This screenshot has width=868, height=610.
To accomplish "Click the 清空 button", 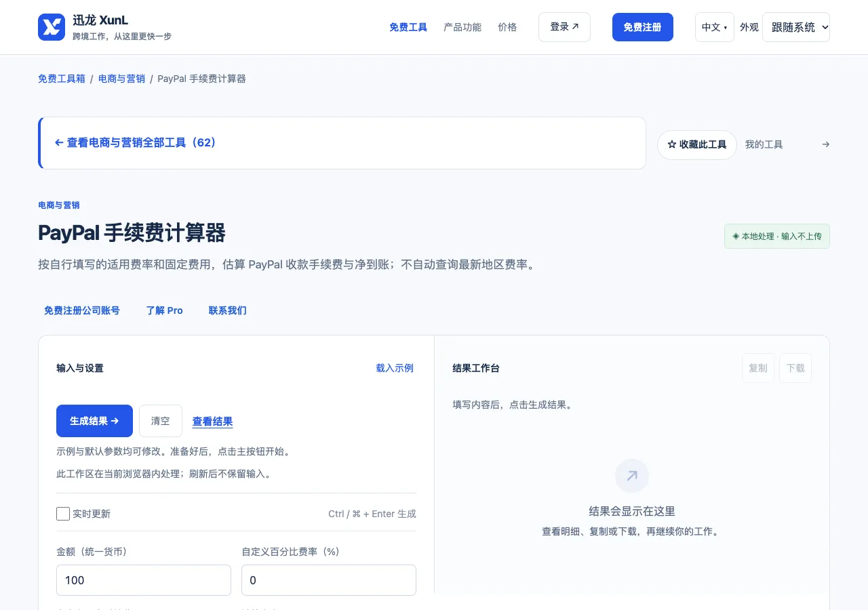I will point(161,421).
